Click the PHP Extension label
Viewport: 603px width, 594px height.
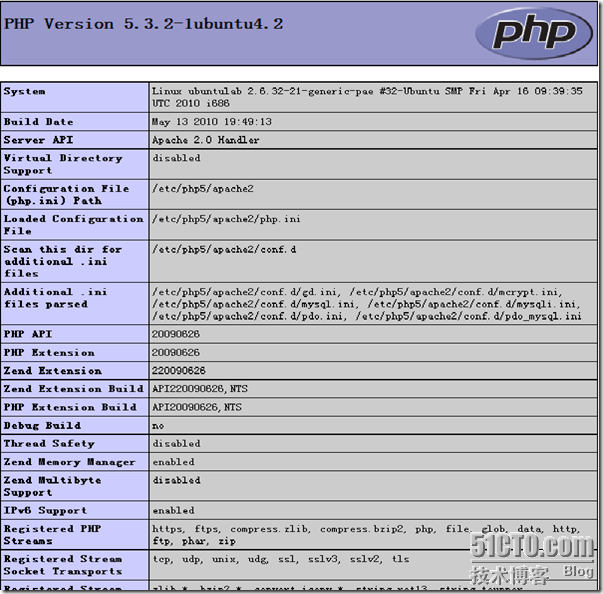coord(49,353)
